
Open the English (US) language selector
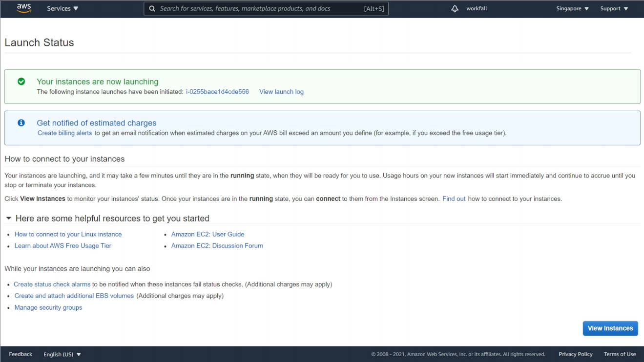tap(62, 354)
